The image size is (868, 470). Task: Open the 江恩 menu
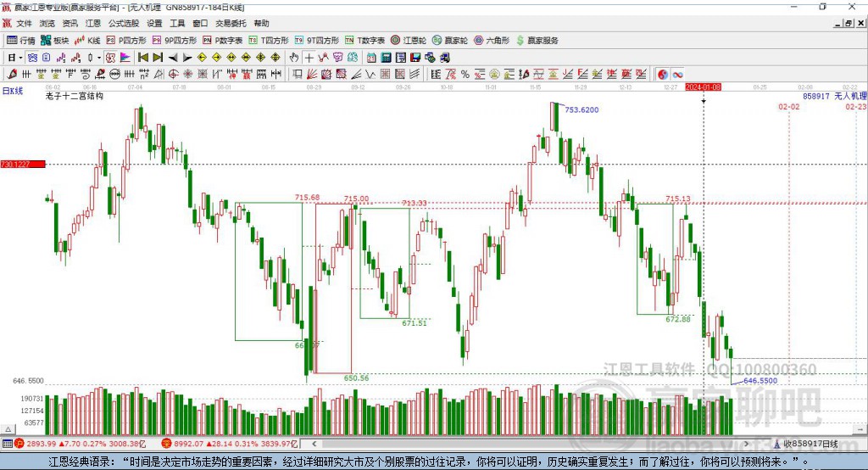click(x=93, y=23)
